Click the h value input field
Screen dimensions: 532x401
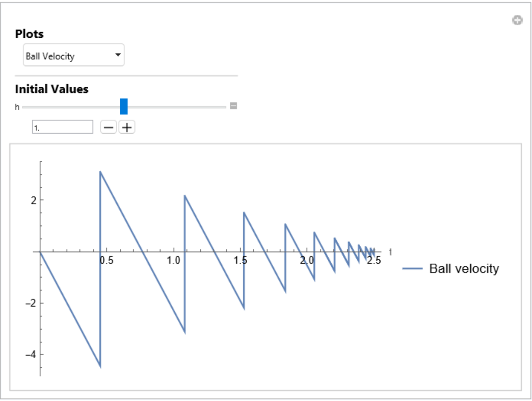tap(62, 127)
